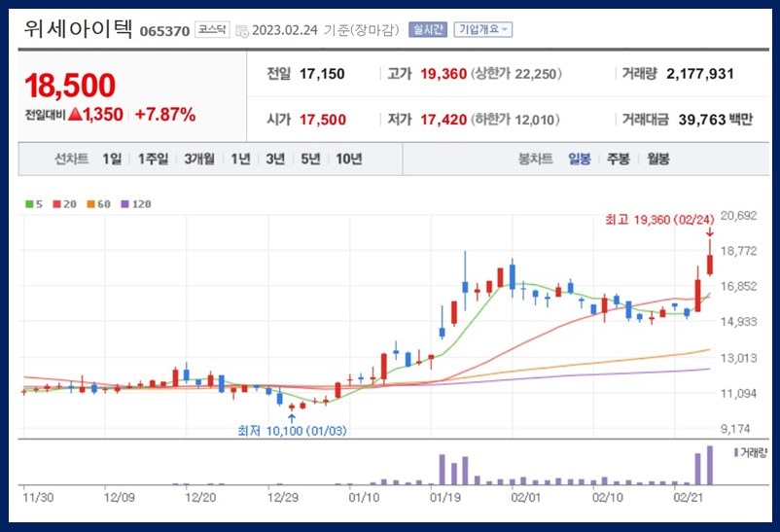Click the 20,692 price axis label

739,216
